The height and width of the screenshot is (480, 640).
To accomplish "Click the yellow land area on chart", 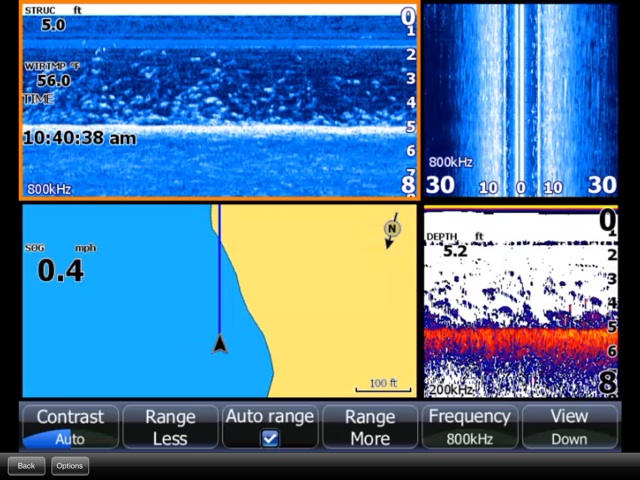I will coord(330,300).
